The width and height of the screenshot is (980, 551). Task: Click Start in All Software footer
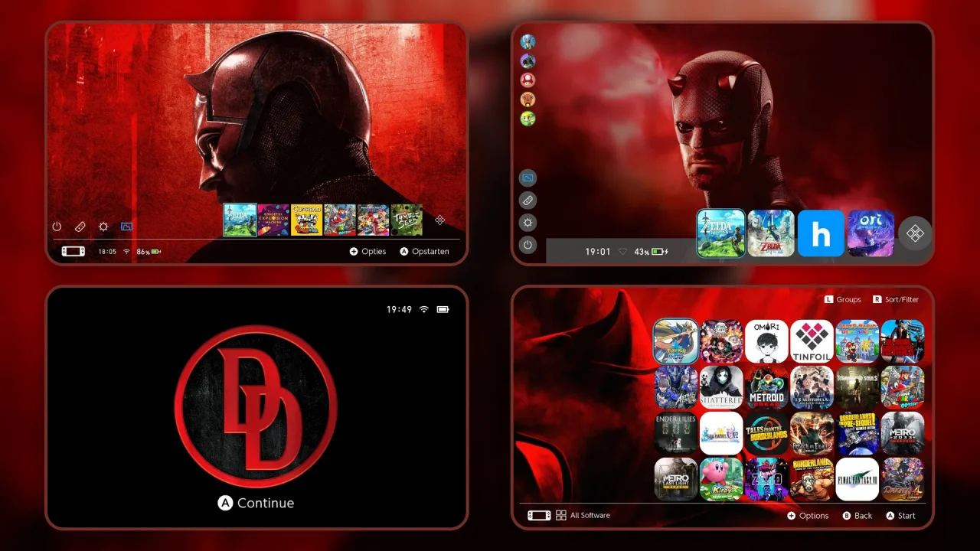pyautogui.click(x=901, y=516)
